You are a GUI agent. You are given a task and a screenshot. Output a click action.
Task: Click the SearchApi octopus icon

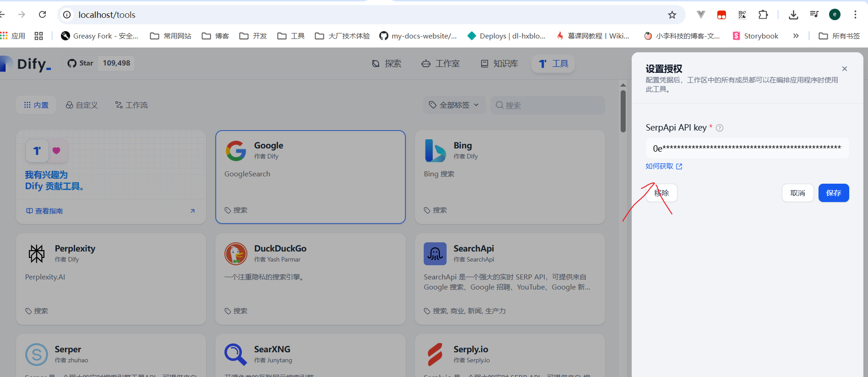435,254
